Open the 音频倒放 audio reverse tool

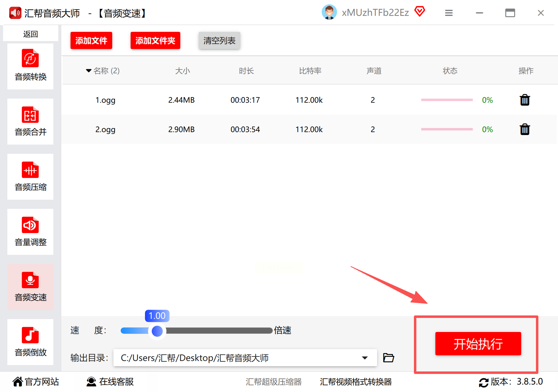30,342
